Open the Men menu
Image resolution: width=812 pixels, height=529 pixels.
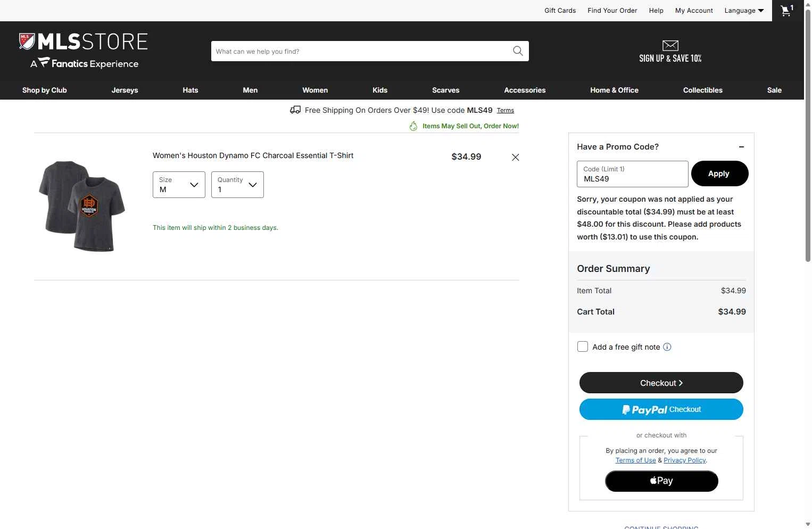click(250, 90)
